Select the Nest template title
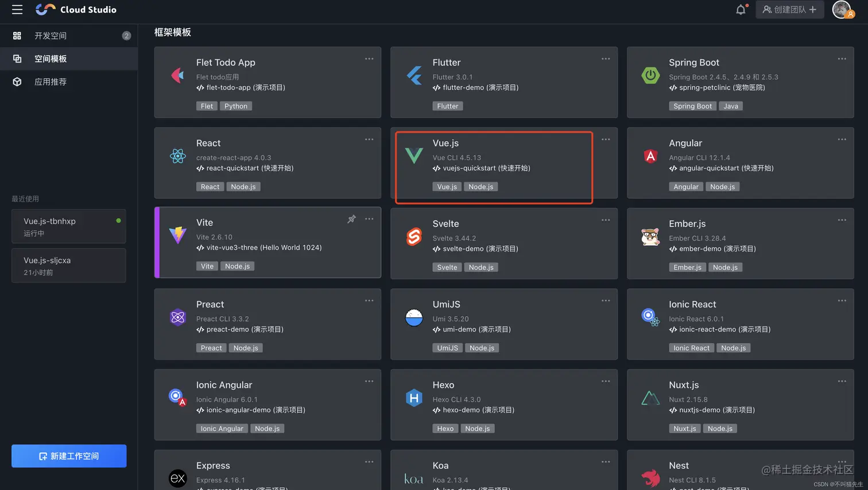This screenshot has width=868, height=490. 679,465
